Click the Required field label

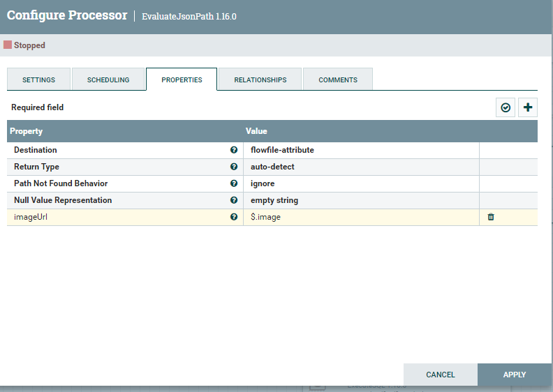click(38, 107)
